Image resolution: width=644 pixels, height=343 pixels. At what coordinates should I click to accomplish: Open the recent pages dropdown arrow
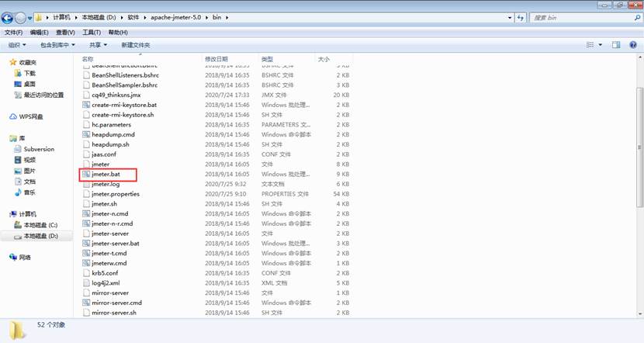click(30, 18)
